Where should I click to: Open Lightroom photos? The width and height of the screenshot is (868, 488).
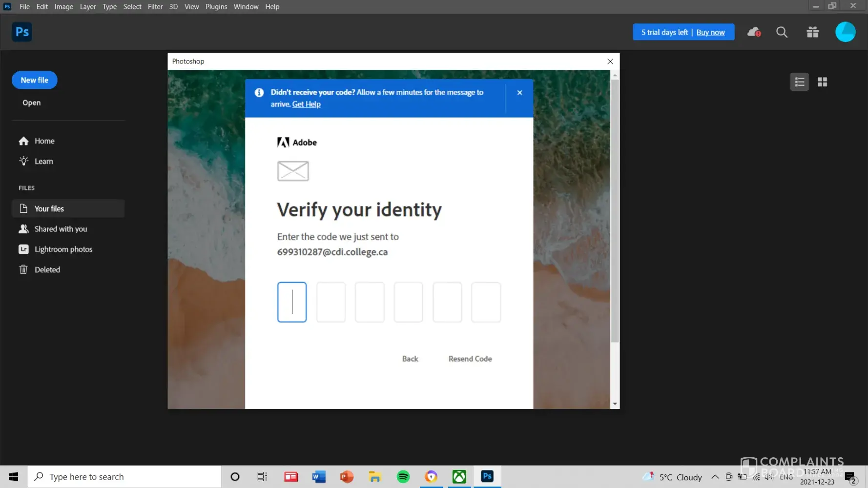point(63,249)
